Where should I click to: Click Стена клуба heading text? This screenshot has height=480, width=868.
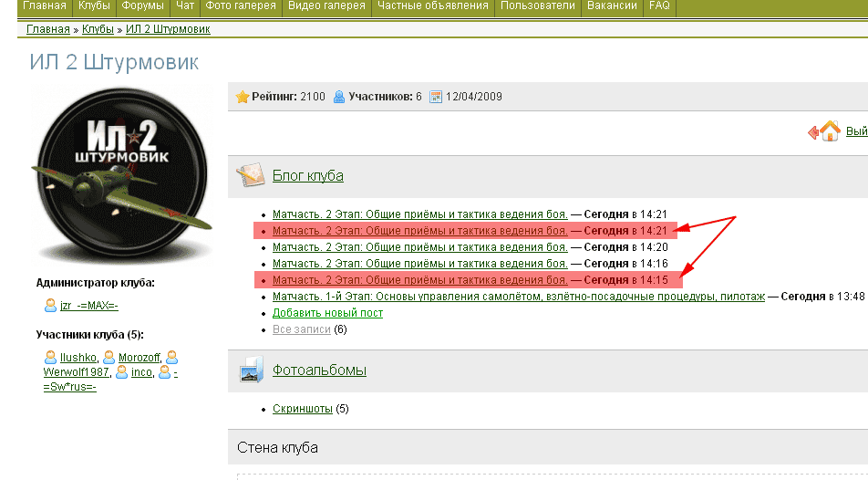pyautogui.click(x=277, y=447)
